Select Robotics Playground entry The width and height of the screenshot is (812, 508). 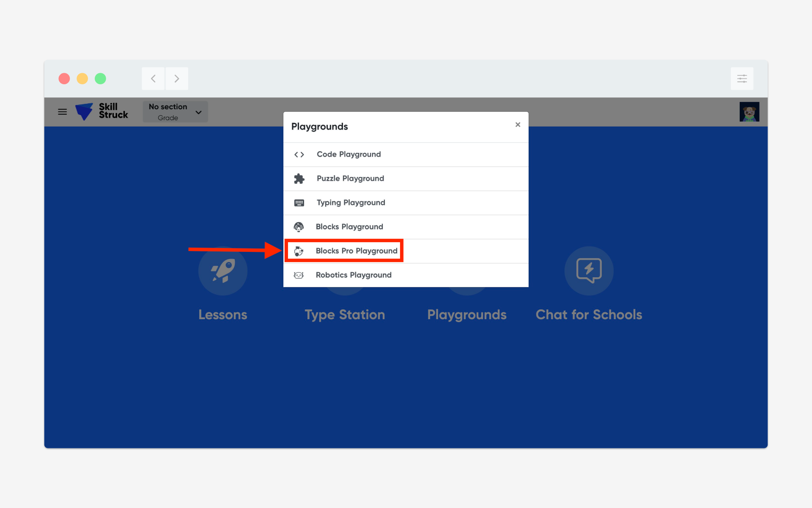pyautogui.click(x=406, y=275)
